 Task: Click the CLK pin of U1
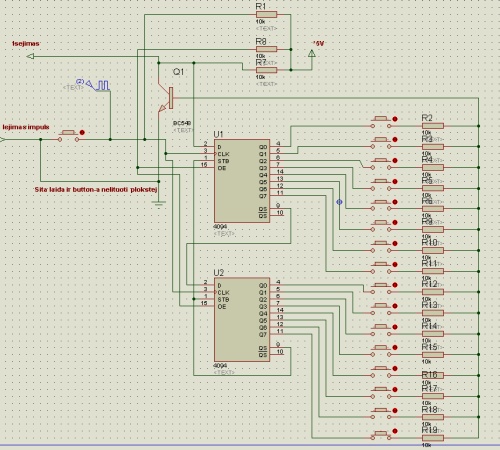click(223, 154)
